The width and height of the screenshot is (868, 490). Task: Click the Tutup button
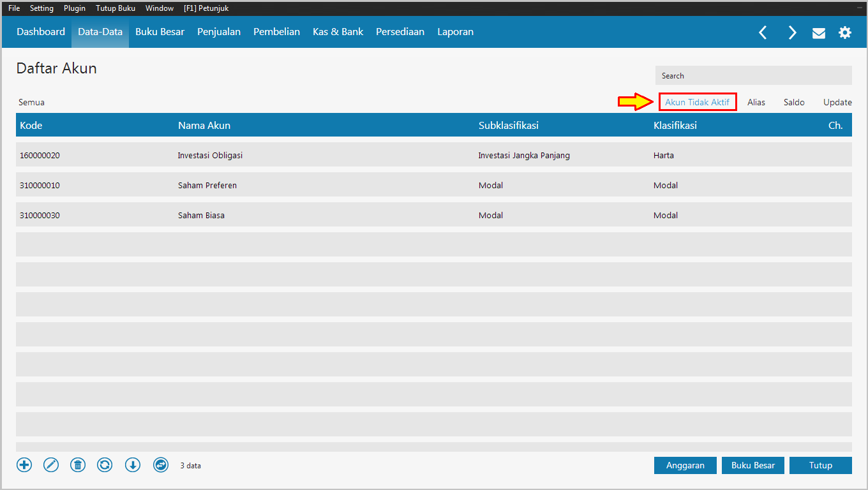click(x=821, y=466)
